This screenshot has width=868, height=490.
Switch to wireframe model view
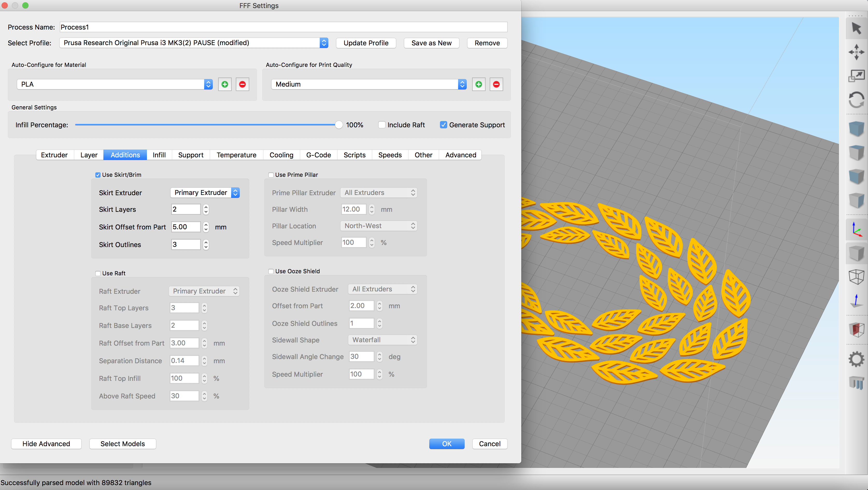click(x=857, y=277)
